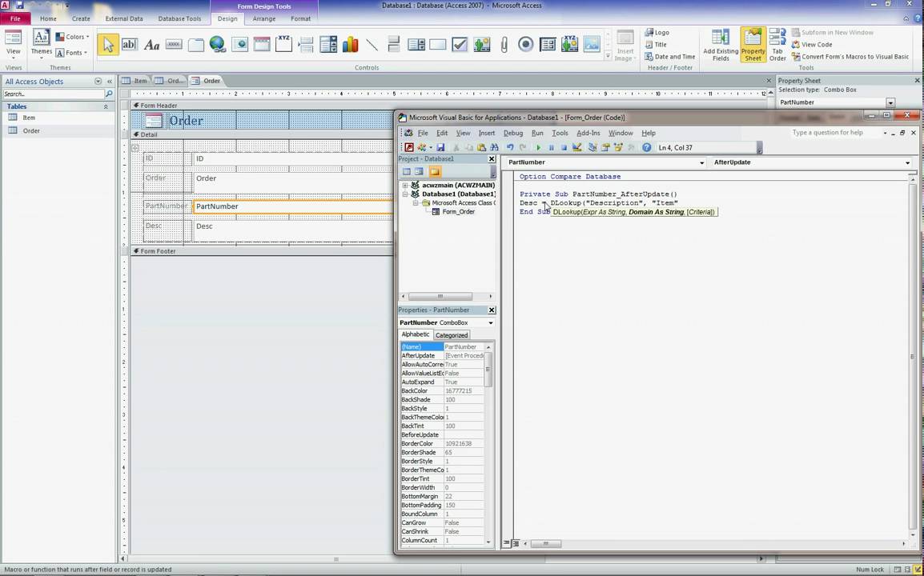
Task: Pick the Label control (Aa) in Controls
Action: [151, 44]
